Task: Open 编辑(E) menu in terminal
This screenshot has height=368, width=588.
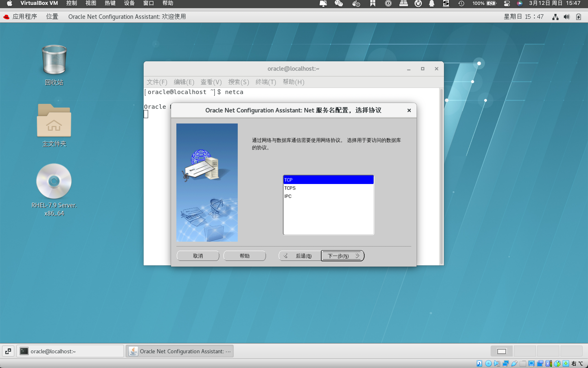Action: [x=184, y=82]
